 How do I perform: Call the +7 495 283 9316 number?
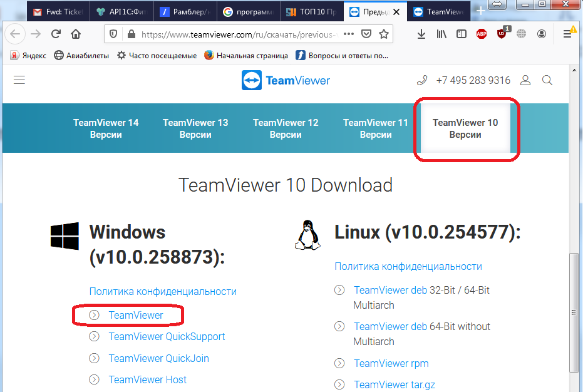click(473, 80)
